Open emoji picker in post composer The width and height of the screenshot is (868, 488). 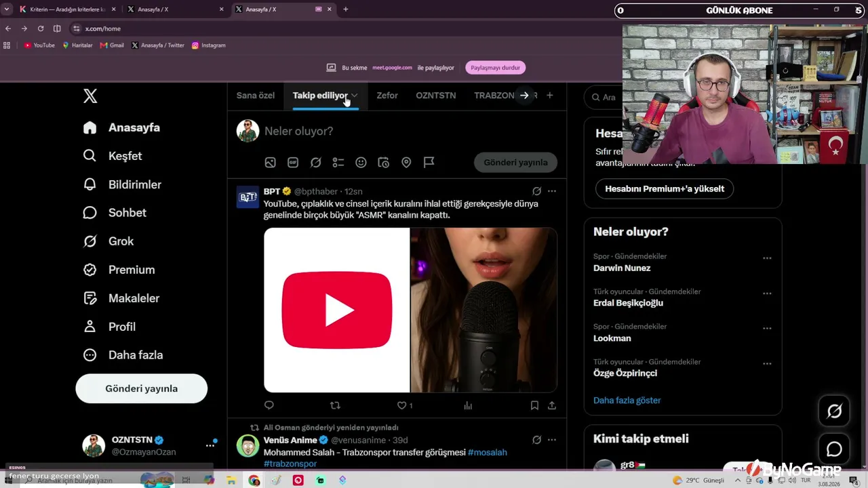[361, 163]
